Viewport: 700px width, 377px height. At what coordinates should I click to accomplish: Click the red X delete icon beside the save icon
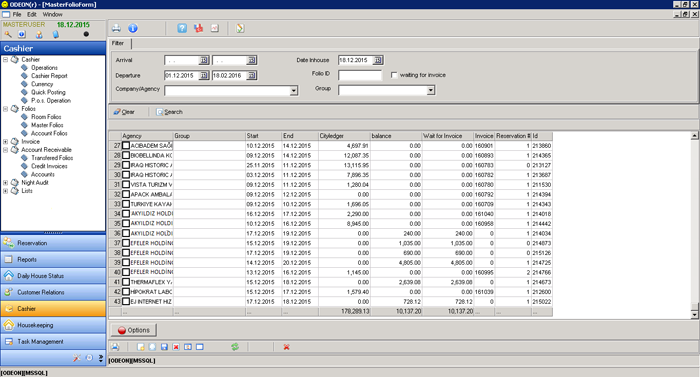point(176,347)
